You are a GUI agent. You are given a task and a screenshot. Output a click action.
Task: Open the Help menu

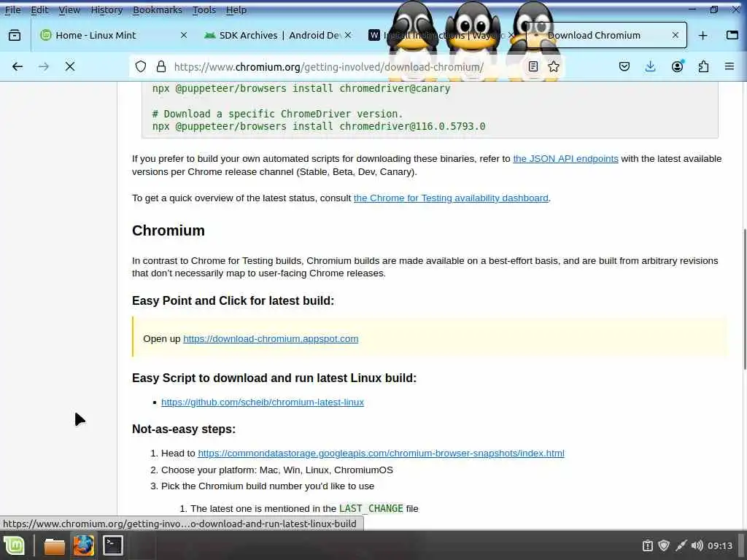tap(236, 10)
